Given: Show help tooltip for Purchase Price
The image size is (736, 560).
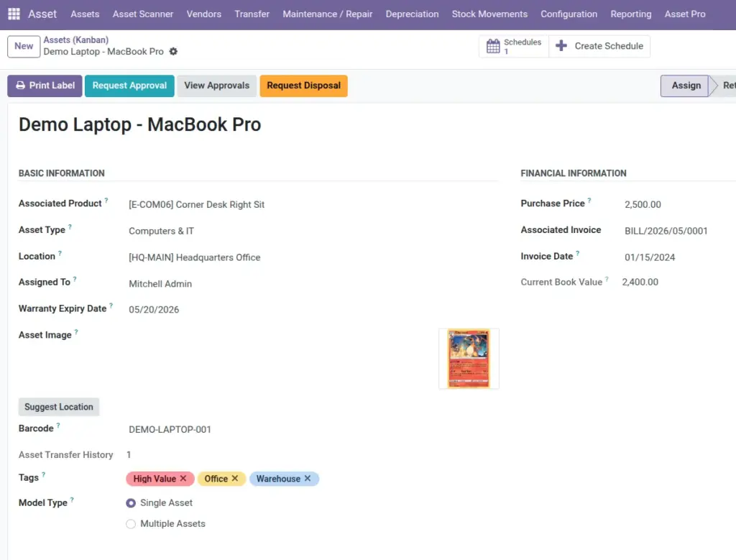Looking at the screenshot, I should coord(589,201).
